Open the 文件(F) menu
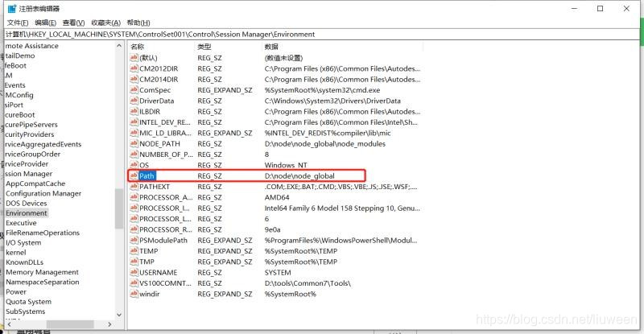Screen dimensions: 644x334 click(x=18, y=23)
